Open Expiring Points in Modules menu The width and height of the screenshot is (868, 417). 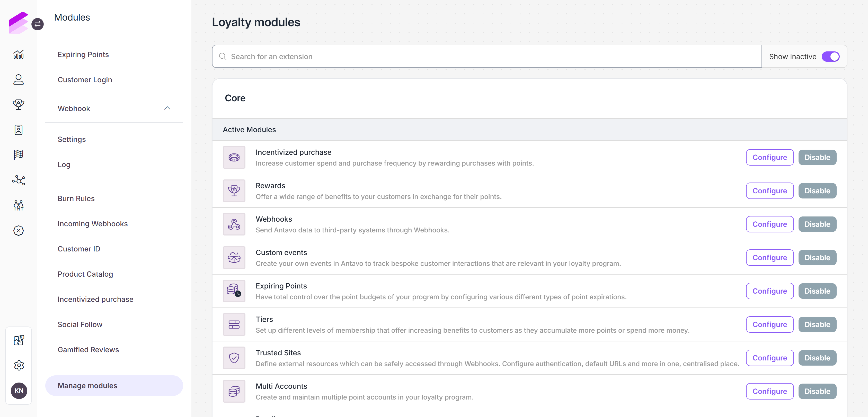83,55
